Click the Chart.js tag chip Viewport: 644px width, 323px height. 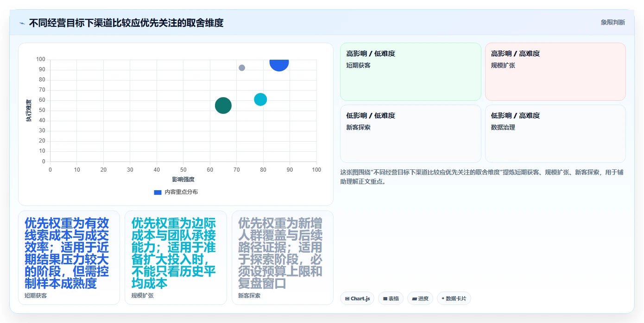[x=357, y=298]
